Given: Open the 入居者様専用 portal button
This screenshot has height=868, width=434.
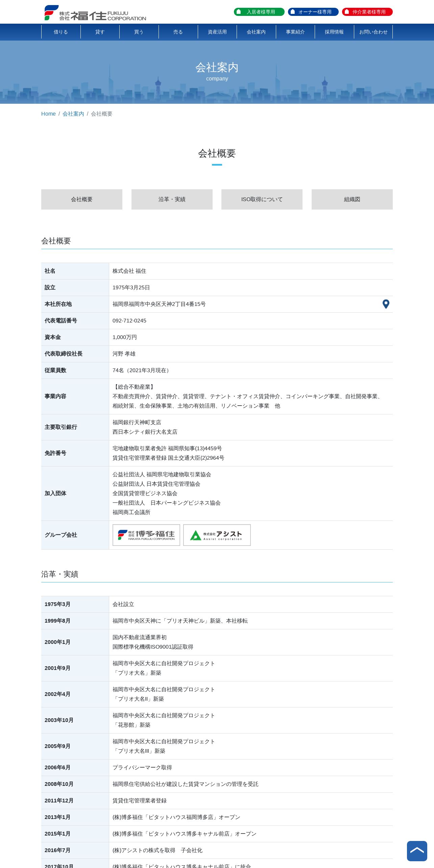Looking at the screenshot, I should (259, 12).
